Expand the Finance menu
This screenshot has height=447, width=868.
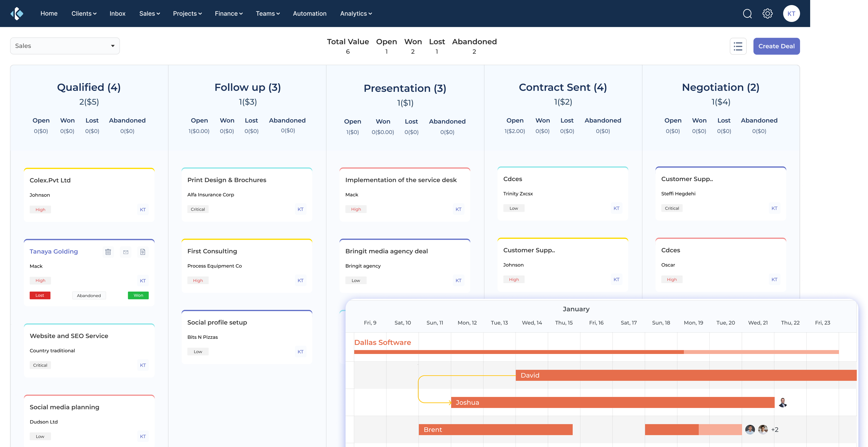(229, 13)
